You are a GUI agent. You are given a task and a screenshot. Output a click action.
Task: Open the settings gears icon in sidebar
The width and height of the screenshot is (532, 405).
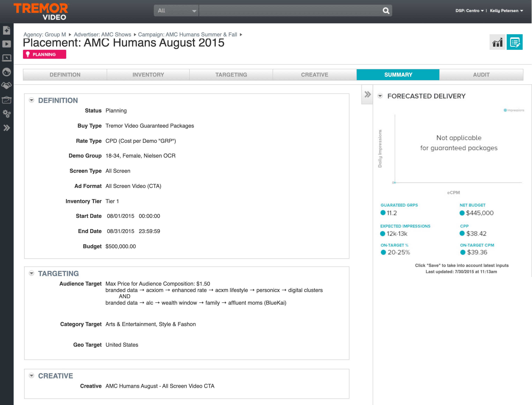click(6, 114)
